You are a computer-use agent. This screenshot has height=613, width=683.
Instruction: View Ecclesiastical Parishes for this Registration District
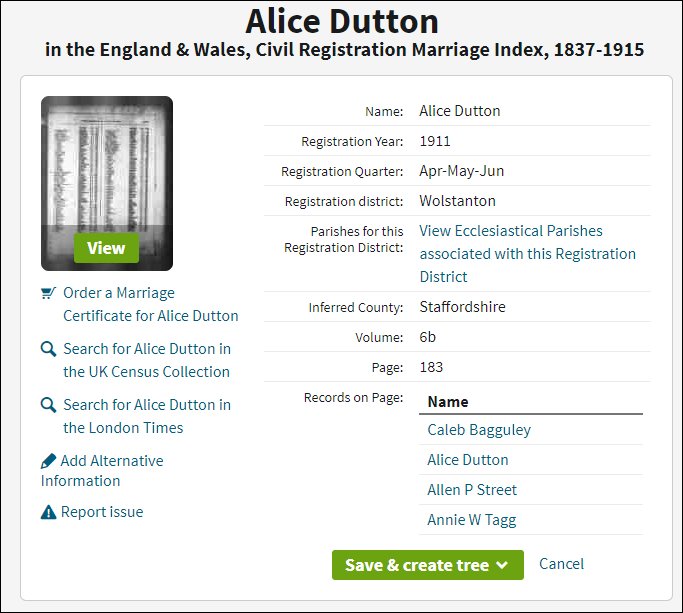(527, 253)
